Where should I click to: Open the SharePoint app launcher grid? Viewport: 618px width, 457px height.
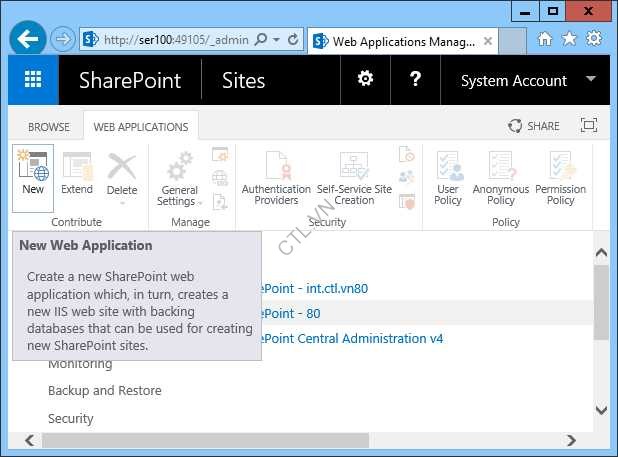coord(33,80)
